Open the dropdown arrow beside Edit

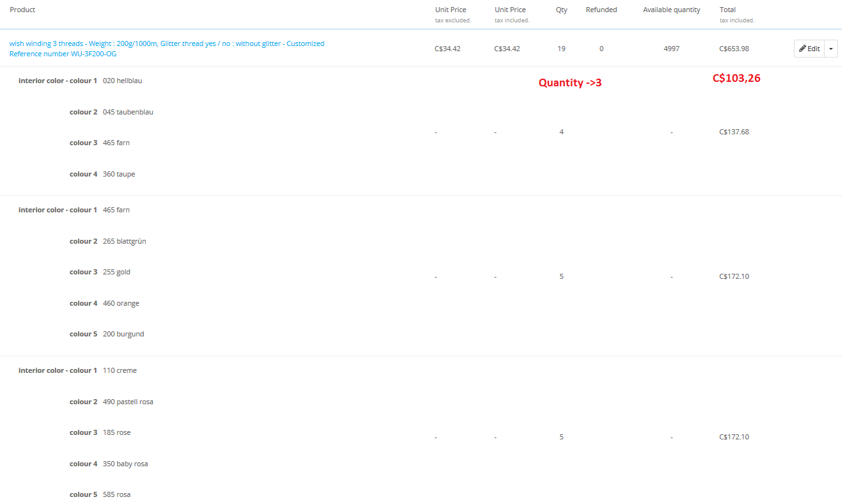pyautogui.click(x=831, y=49)
